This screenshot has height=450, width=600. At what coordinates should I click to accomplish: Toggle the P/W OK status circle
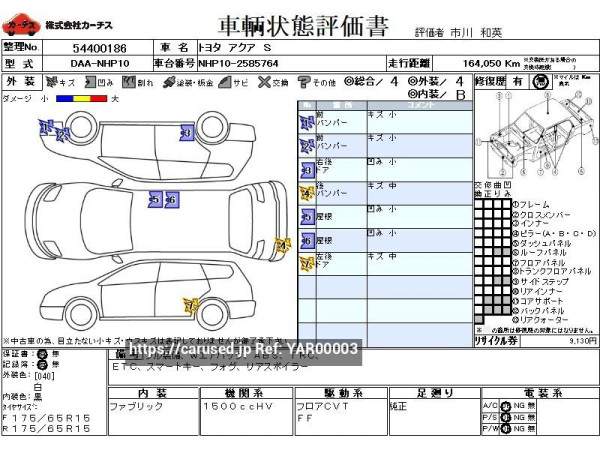[x=506, y=429]
